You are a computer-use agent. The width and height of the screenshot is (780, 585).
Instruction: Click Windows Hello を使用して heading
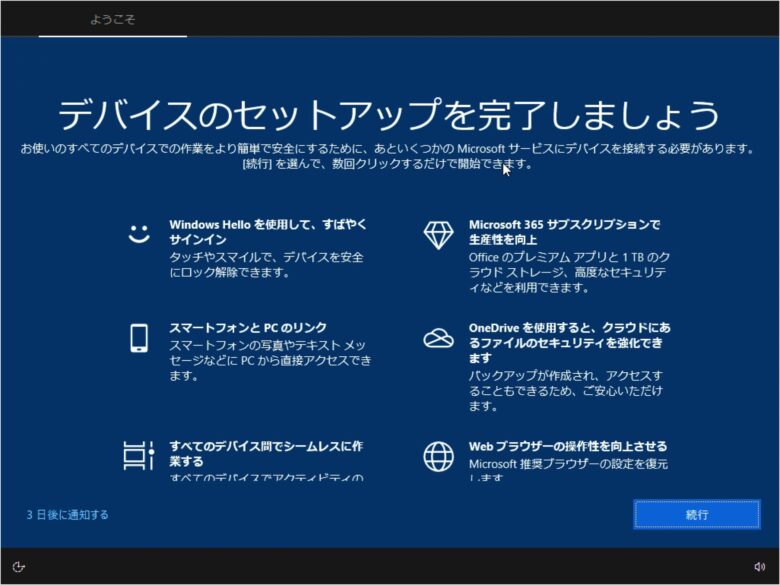(268, 232)
